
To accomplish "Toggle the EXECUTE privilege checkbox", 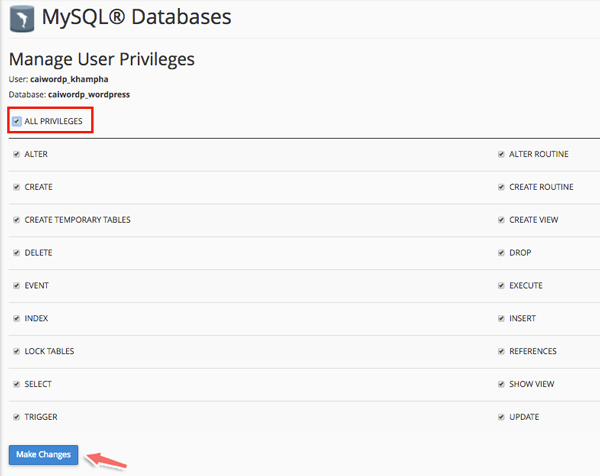I will tap(501, 286).
